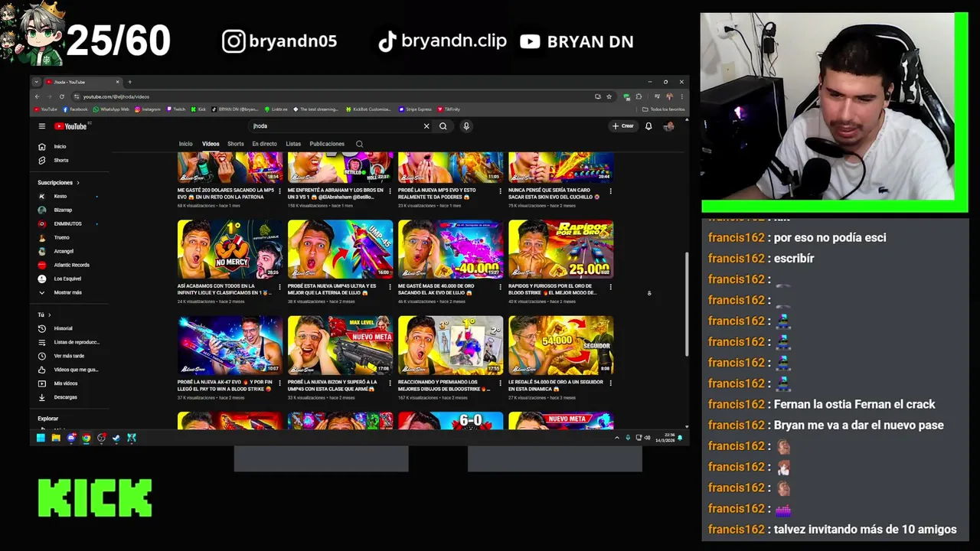
Task: Bookmark page with the star icon
Action: tap(609, 96)
